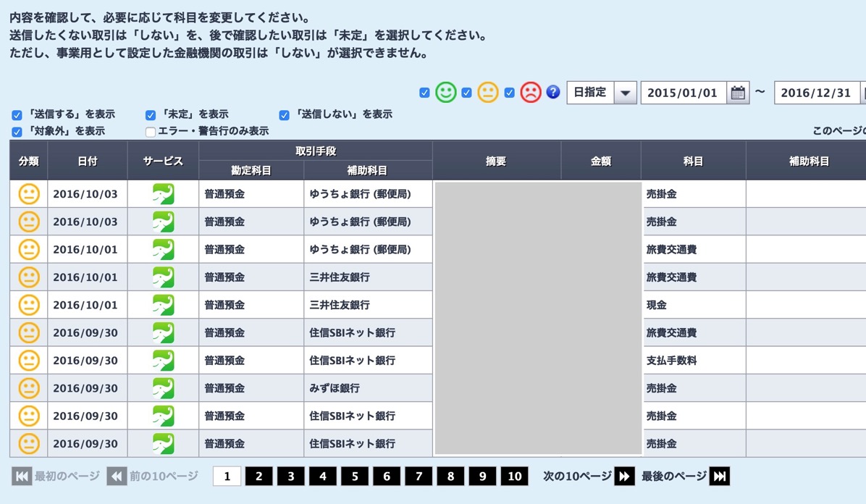Click face icon in 三井住友銀行 現金 row
Image resolution: width=866 pixels, height=504 pixels.
[x=29, y=304]
